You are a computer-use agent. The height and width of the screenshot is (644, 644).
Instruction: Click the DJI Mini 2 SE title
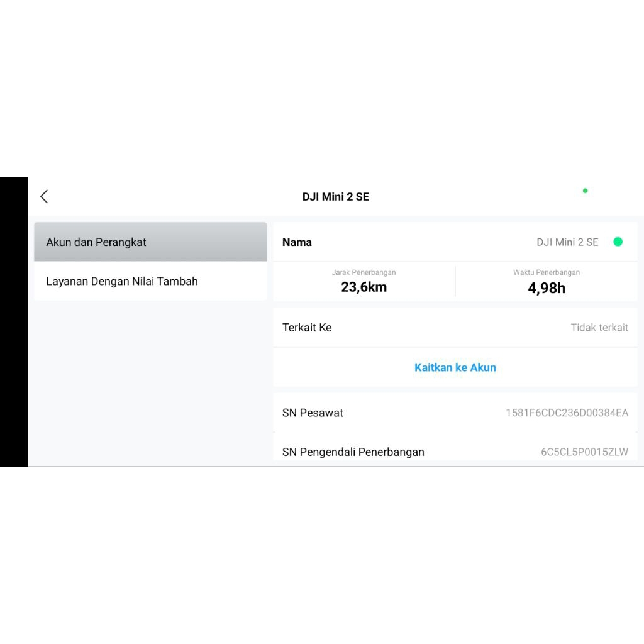pyautogui.click(x=334, y=197)
